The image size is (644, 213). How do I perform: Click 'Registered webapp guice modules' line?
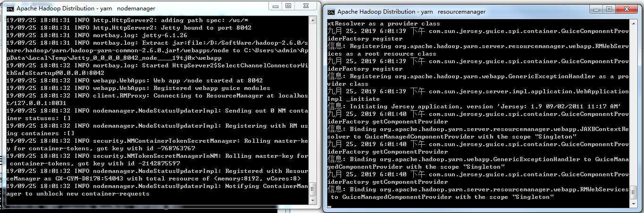tap(138, 88)
